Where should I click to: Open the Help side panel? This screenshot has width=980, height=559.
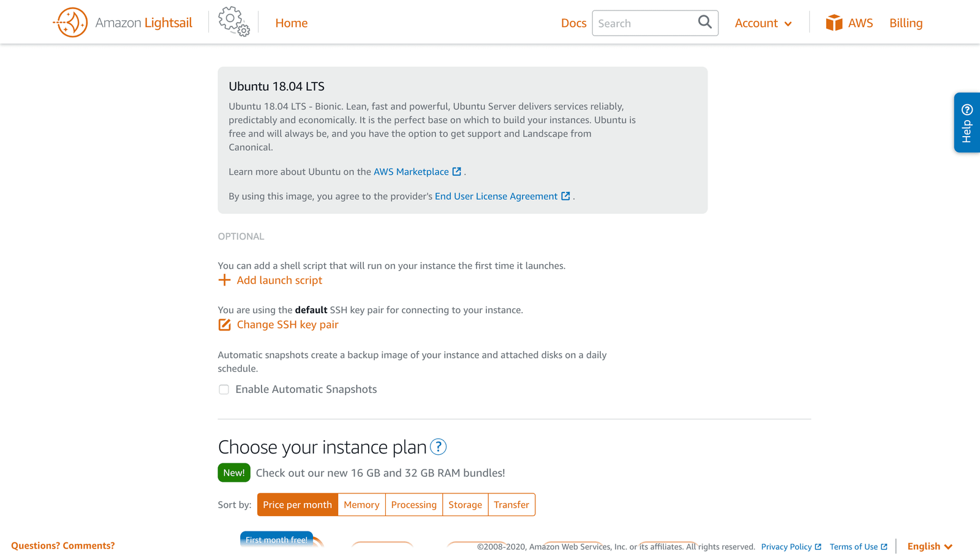pos(967,123)
